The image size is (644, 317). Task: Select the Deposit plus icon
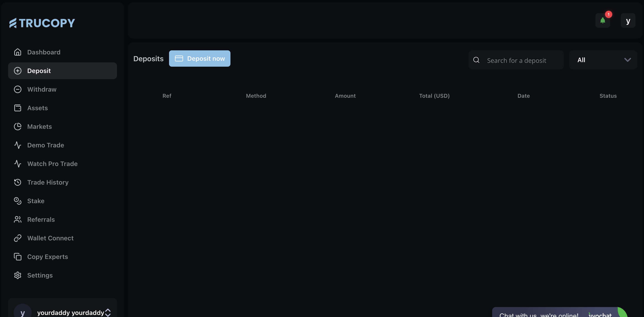pos(17,71)
